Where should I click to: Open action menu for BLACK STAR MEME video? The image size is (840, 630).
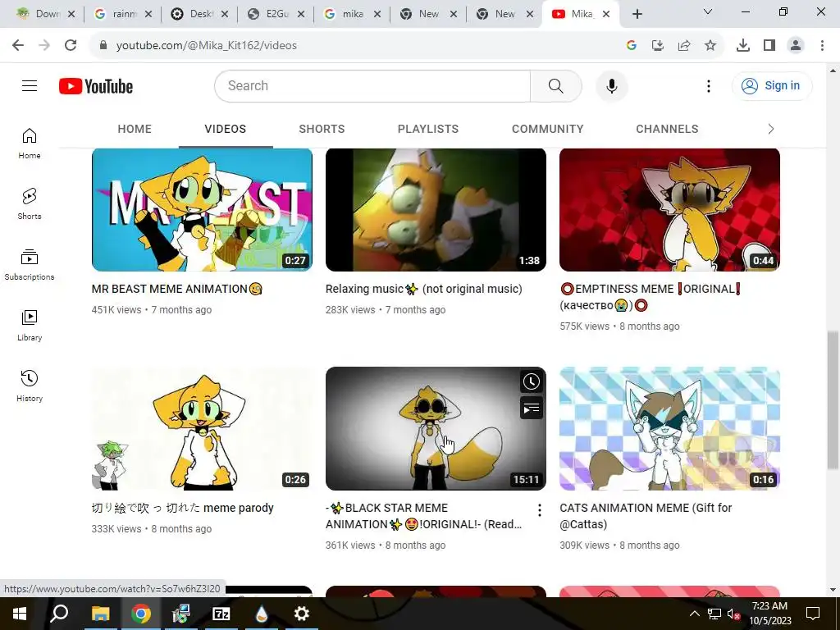click(540, 510)
